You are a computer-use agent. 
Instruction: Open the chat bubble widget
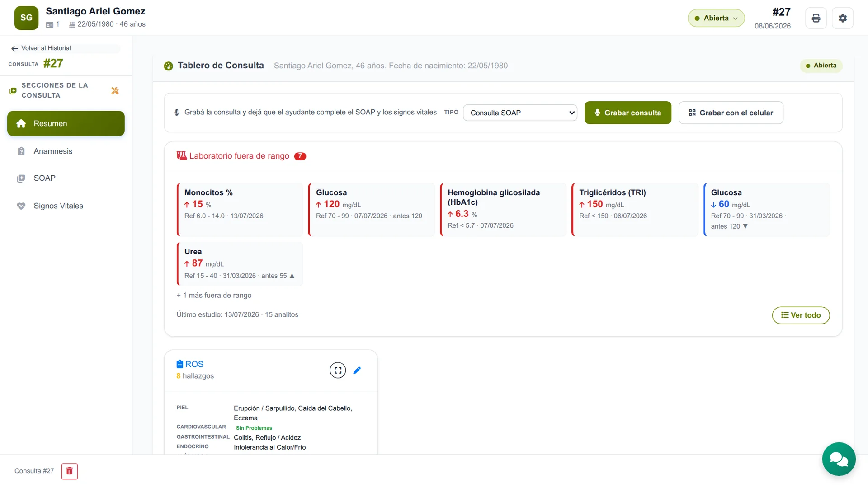(x=839, y=459)
